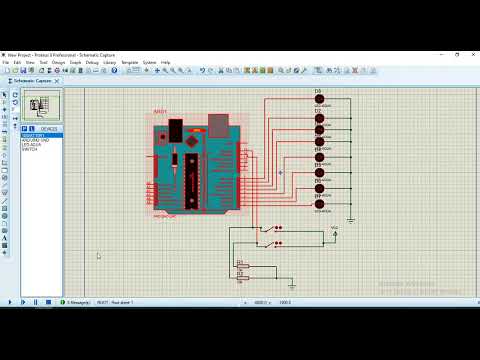Viewport: 480px width, 360px height.
Task: Click the Undo arrow in toolbar
Action: point(202,70)
